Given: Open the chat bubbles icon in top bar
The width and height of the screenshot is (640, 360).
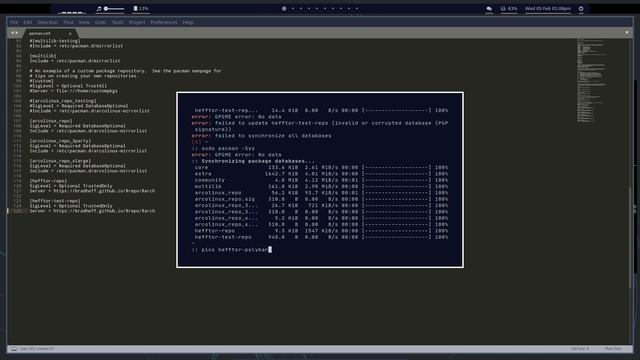Looking at the screenshot, I should (x=489, y=9).
